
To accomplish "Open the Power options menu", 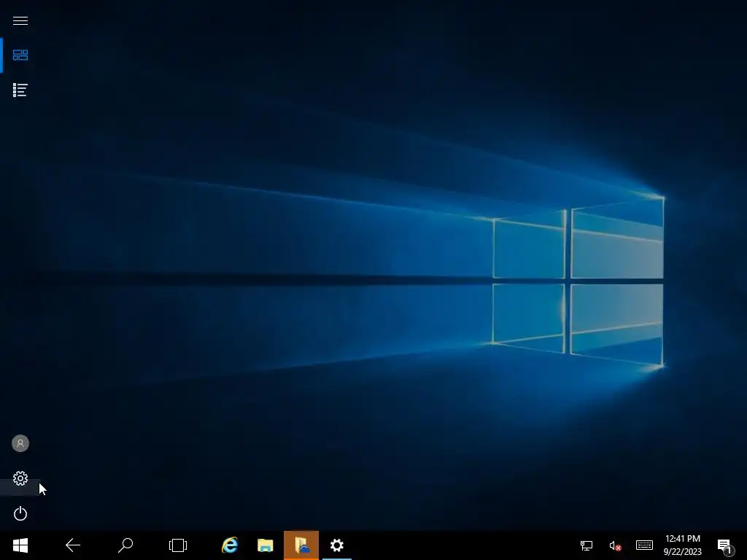I will (20, 513).
